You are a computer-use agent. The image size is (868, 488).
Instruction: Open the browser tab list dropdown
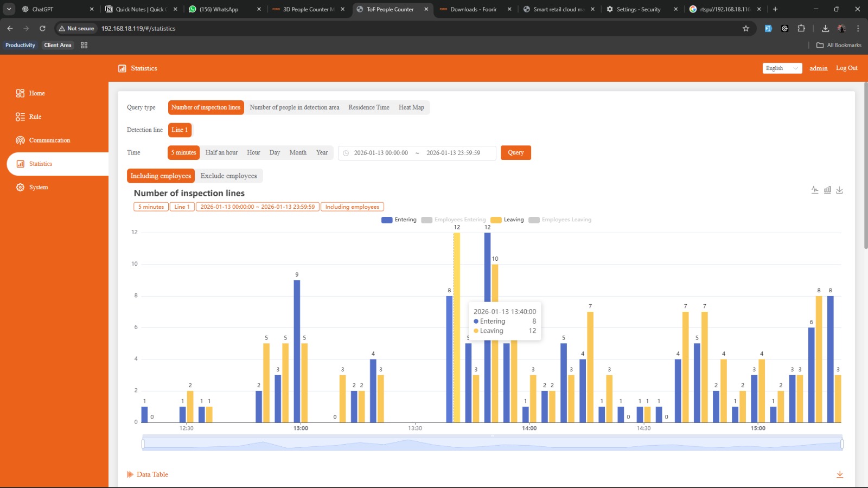(x=9, y=9)
